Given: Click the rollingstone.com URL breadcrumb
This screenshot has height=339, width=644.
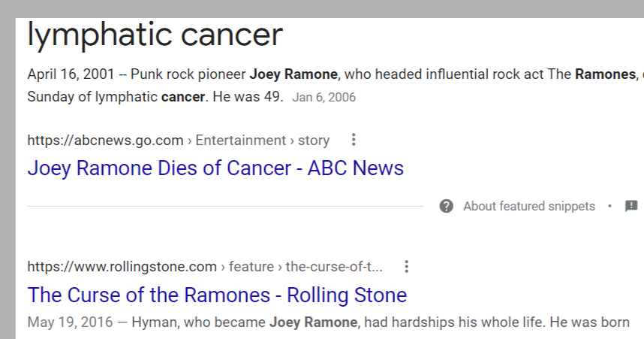Looking at the screenshot, I should pyautogui.click(x=205, y=267).
